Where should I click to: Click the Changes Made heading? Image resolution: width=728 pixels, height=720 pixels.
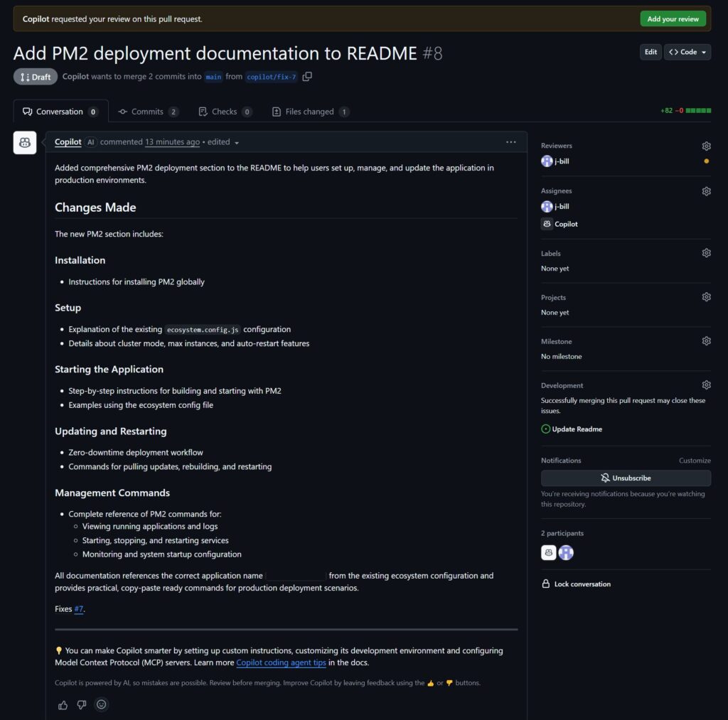[95, 208]
